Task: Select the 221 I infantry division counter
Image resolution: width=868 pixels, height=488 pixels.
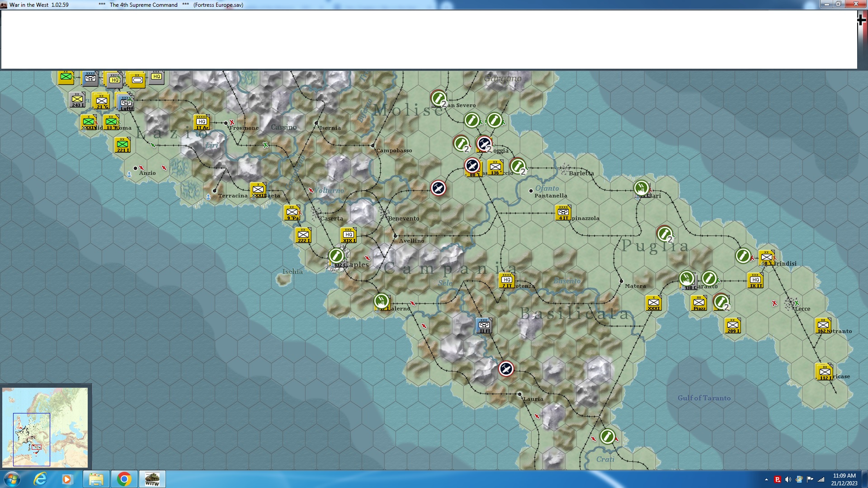Action: click(x=123, y=145)
